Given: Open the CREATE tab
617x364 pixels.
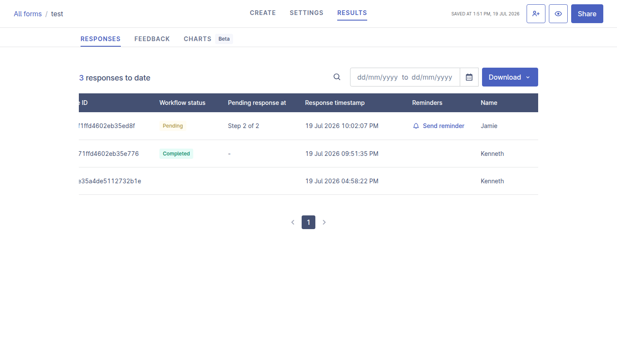Looking at the screenshot, I should coord(263,13).
